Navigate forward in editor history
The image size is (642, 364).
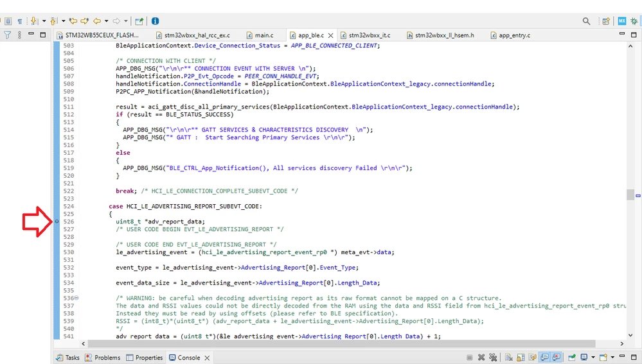(116, 21)
